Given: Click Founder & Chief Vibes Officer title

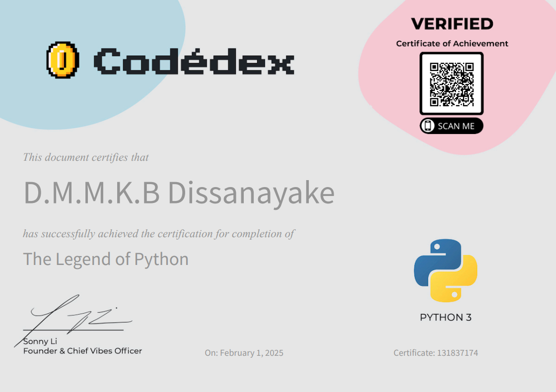Looking at the screenshot, I should [x=82, y=351].
